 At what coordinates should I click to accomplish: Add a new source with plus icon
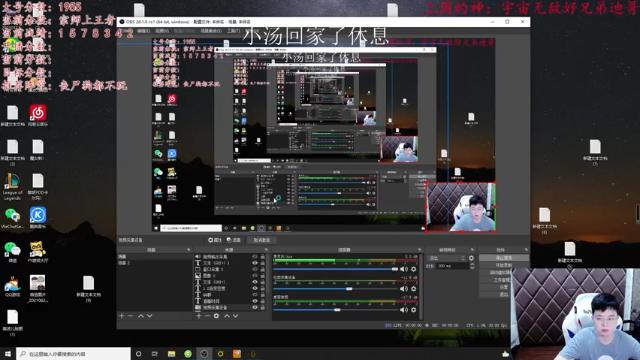pyautogui.click(x=199, y=316)
